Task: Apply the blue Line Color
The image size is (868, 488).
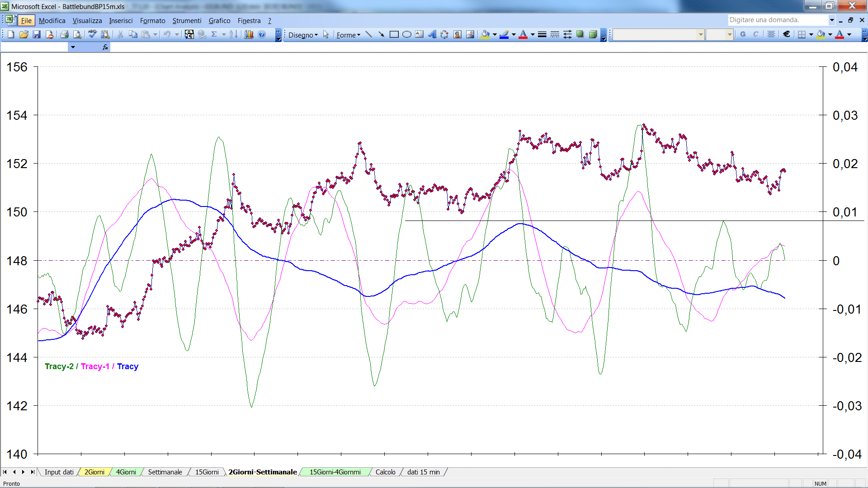Action: (504, 34)
